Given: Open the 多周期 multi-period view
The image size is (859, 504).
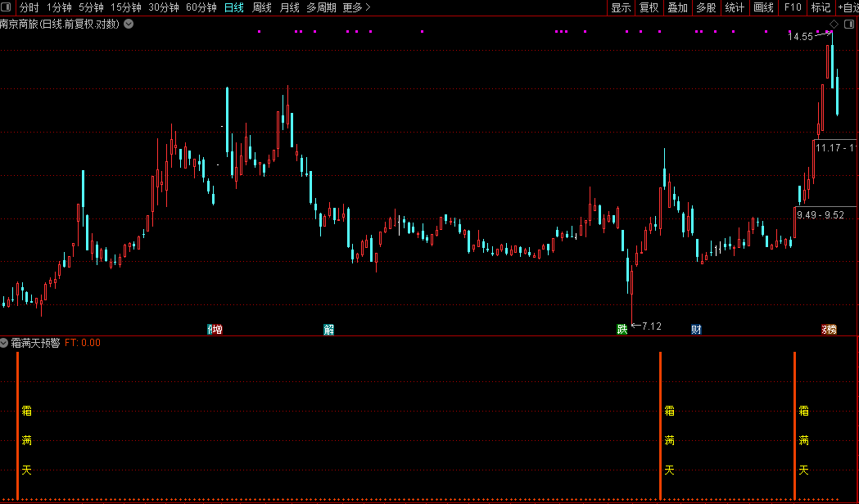Looking at the screenshot, I should tap(321, 7).
